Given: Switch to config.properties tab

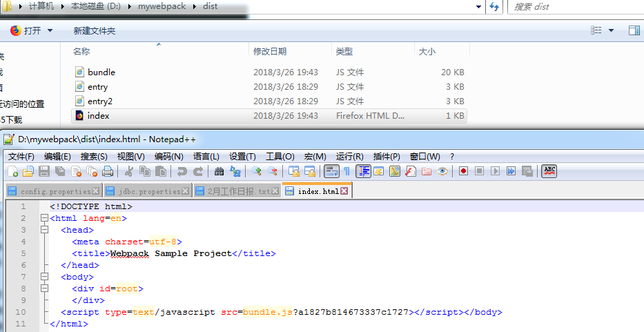Looking at the screenshot, I should [54, 191].
